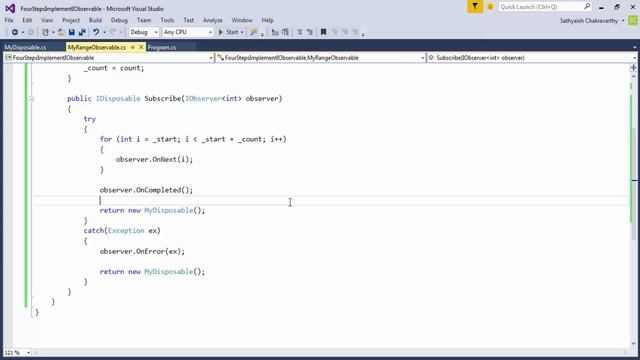Click the toolbar icon right of Find in Files

tap(275, 32)
